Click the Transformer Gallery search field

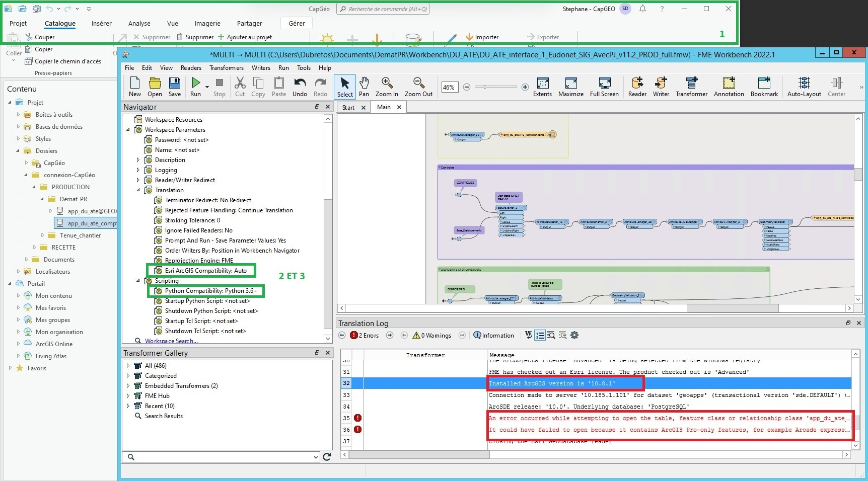(221, 457)
